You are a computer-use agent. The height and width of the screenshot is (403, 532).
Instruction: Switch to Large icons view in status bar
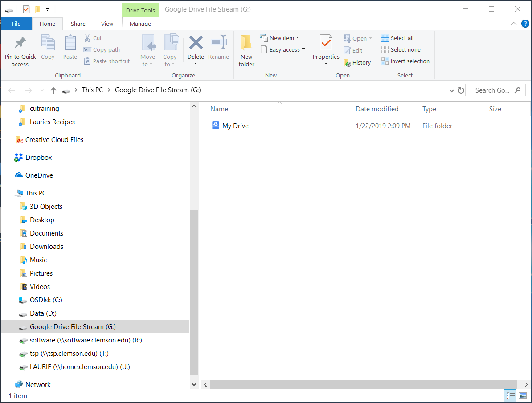(x=523, y=395)
